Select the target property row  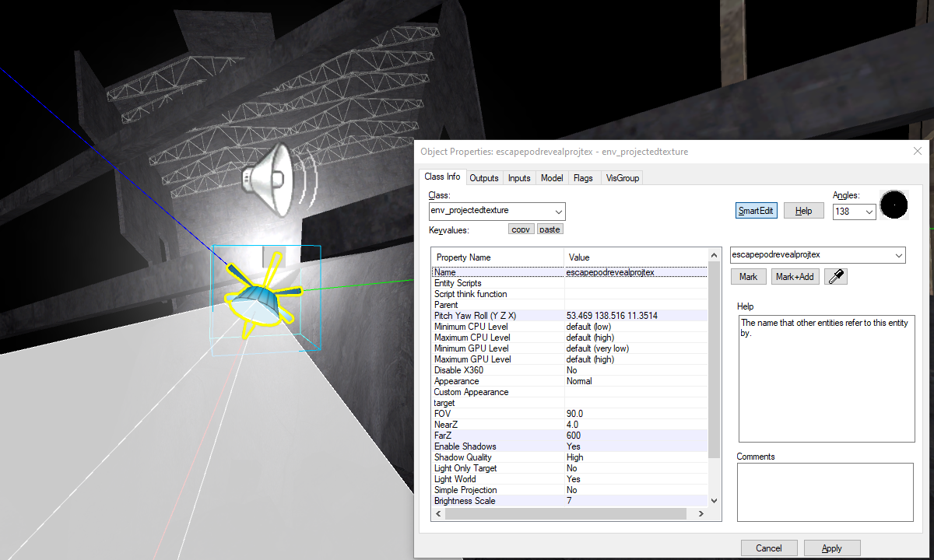[x=570, y=403]
